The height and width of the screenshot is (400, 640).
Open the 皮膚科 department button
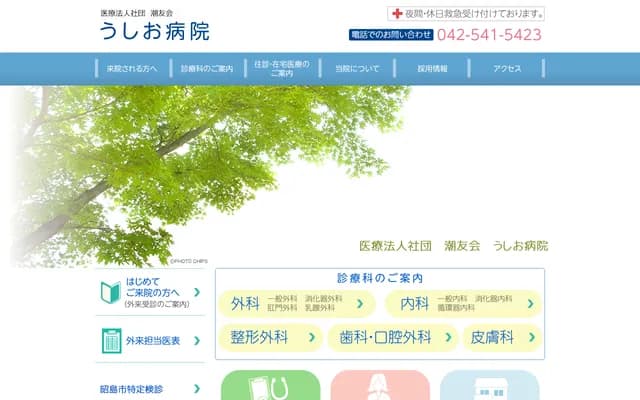(x=502, y=337)
